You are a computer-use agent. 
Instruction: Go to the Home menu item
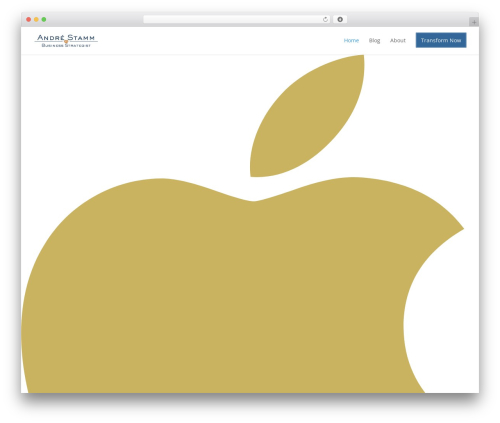pyautogui.click(x=351, y=40)
